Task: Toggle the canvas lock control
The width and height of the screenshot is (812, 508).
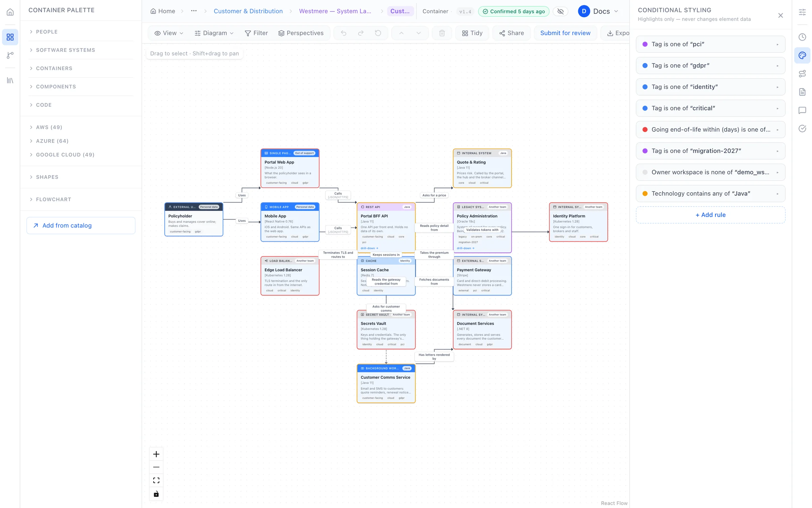Action: click(x=156, y=494)
